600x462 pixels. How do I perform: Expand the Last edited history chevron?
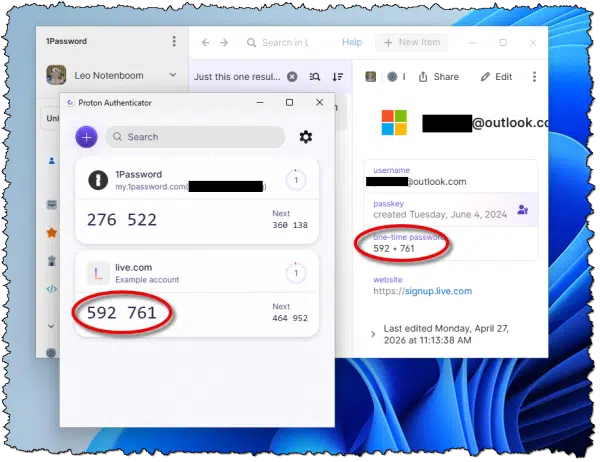pyautogui.click(x=373, y=334)
